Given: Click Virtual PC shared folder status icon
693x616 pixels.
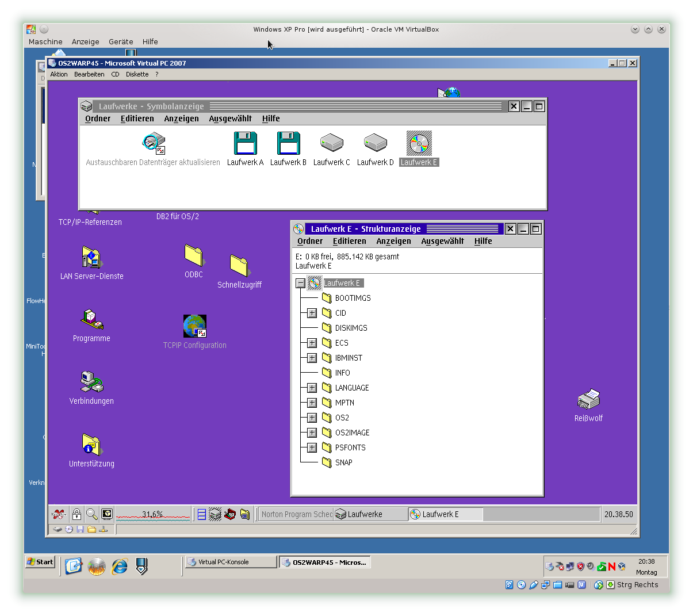Looking at the screenshot, I should (x=91, y=529).
